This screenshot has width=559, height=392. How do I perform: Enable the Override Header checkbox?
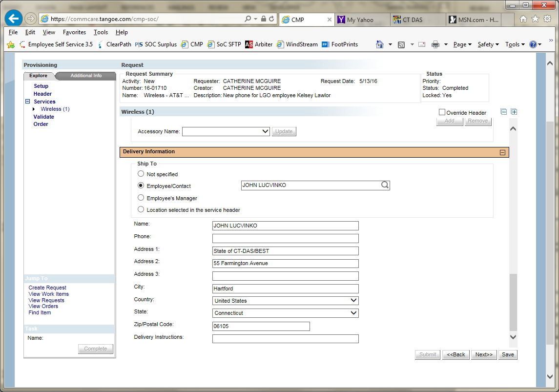click(x=442, y=112)
